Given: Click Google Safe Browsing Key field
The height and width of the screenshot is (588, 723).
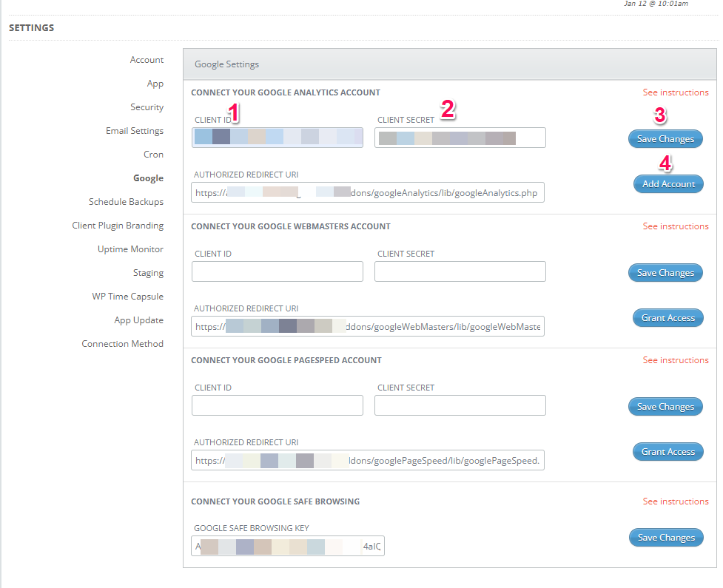Looking at the screenshot, I should (288, 546).
